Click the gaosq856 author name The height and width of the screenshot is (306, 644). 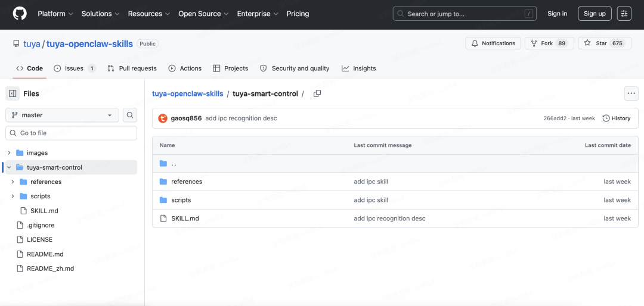point(186,118)
